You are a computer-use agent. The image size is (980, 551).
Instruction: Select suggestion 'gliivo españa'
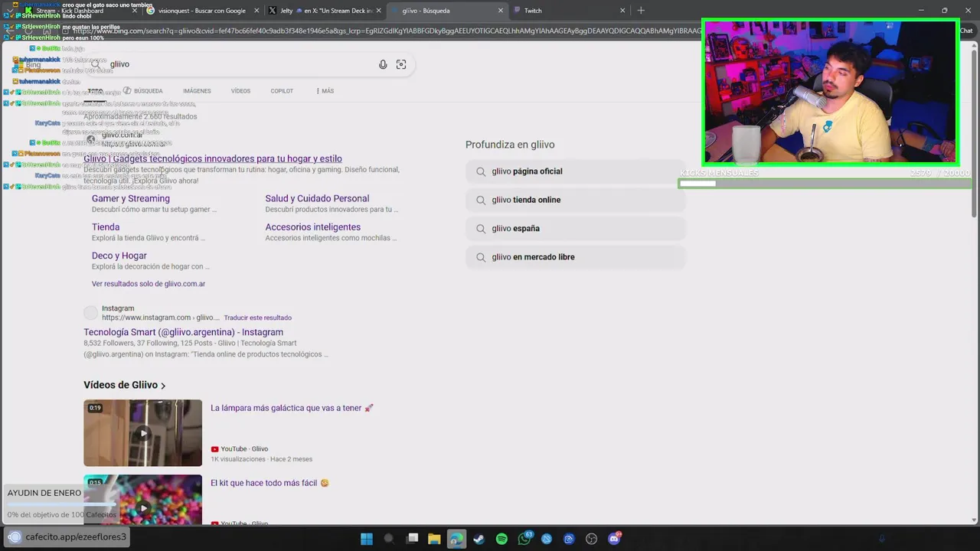click(575, 229)
